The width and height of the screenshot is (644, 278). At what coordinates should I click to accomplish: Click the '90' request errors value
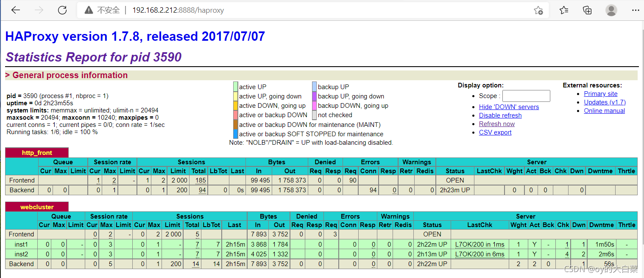(352, 180)
